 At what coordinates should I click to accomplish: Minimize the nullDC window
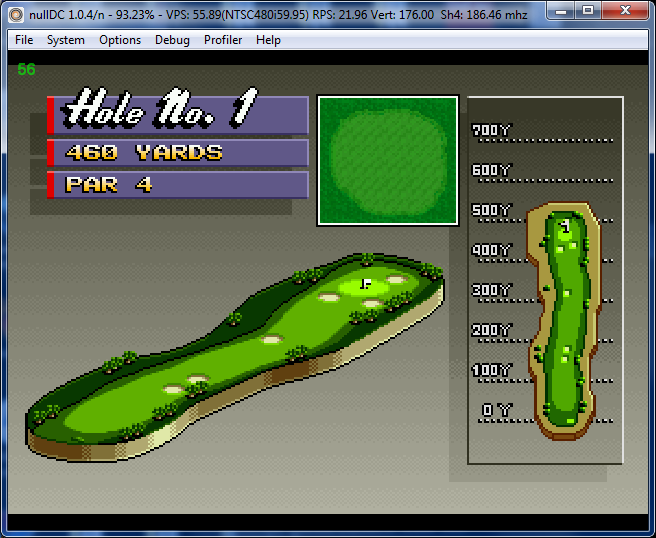pyautogui.click(x=561, y=11)
